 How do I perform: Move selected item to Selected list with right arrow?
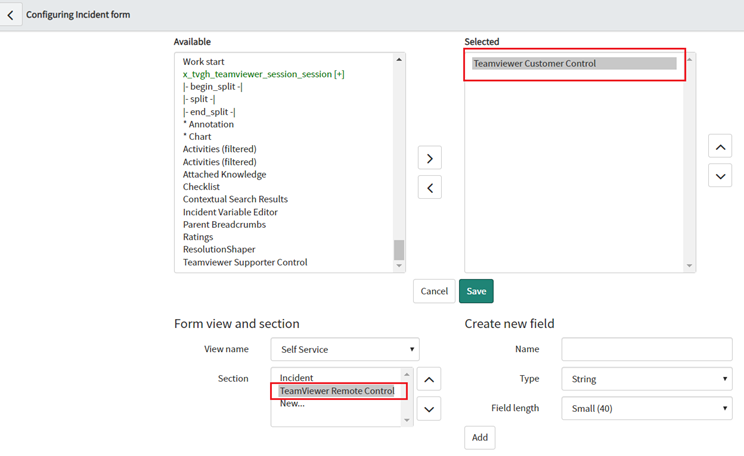point(430,158)
